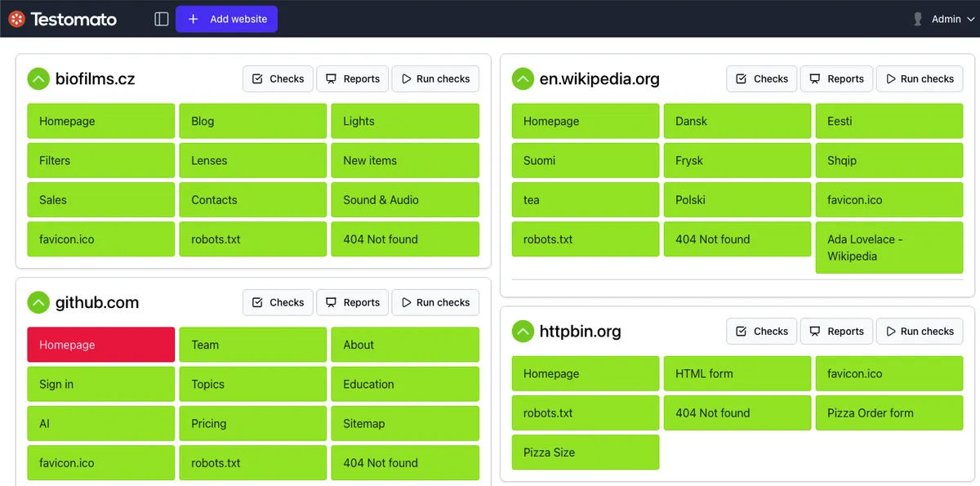Open httpbin.org Homepage check tile

(x=586, y=373)
